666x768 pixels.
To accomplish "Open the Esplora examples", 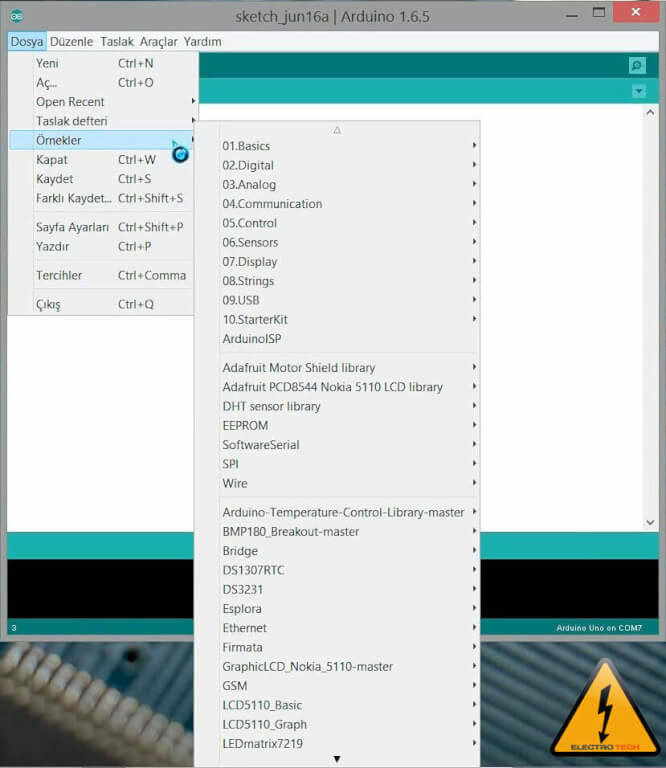I will 337,608.
